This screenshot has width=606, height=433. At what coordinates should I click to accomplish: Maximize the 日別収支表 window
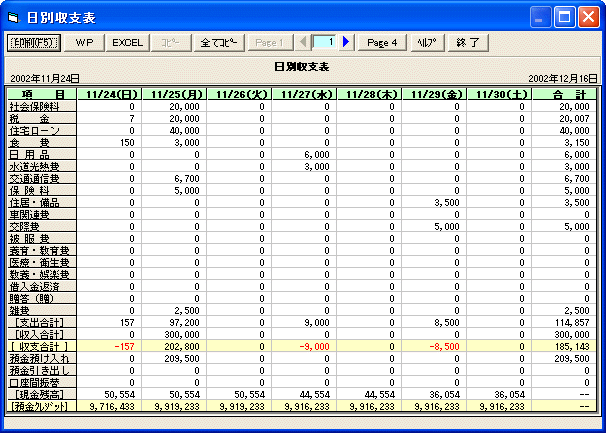click(563, 17)
